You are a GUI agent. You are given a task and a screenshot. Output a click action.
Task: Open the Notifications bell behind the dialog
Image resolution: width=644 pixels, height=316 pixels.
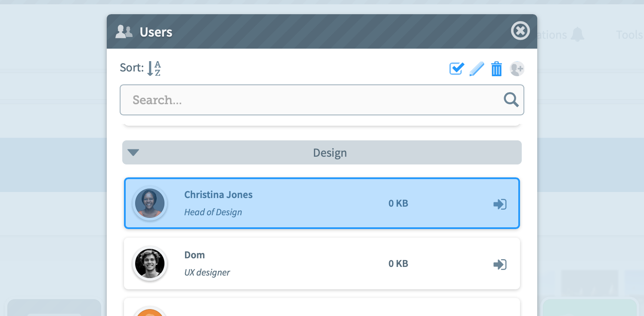[577, 34]
